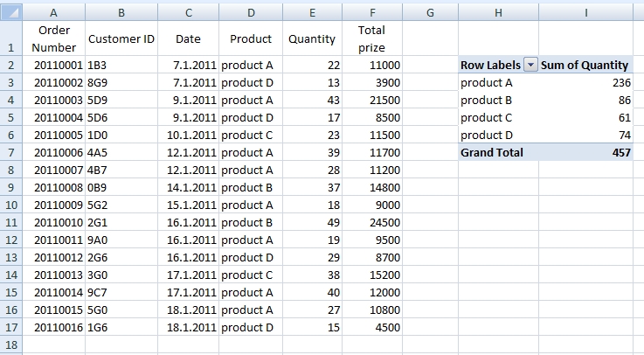Select column A header

click(54, 13)
